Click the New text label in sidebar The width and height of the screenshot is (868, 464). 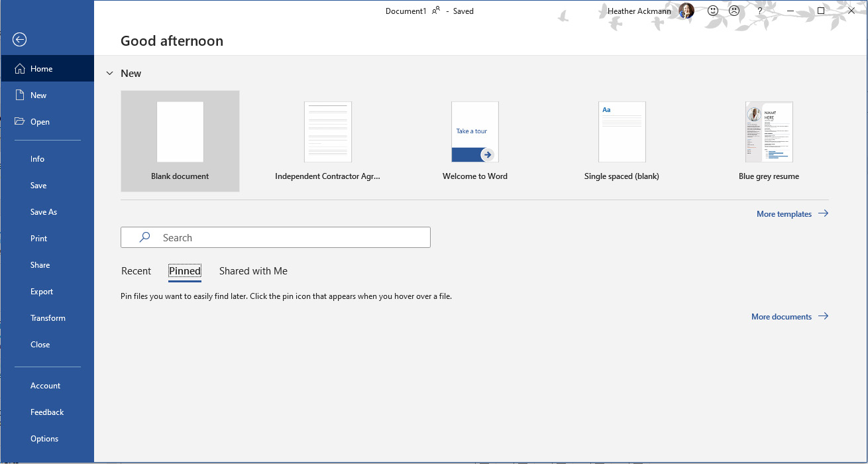coord(38,95)
